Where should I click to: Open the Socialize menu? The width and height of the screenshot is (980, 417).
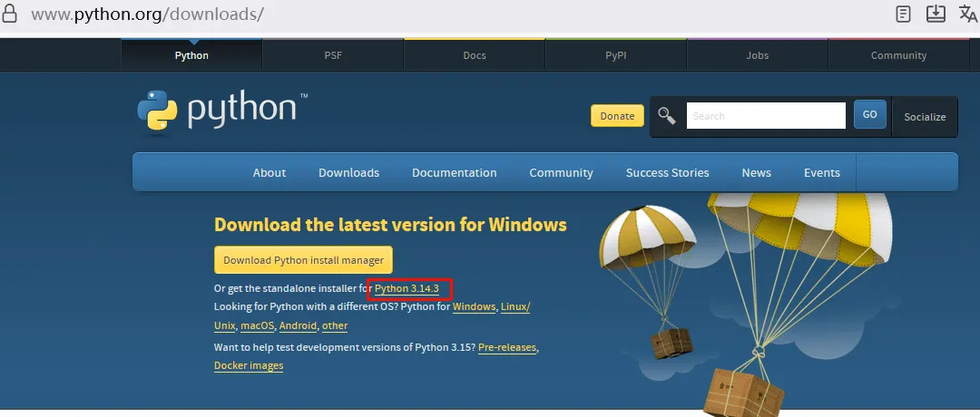pyautogui.click(x=925, y=117)
